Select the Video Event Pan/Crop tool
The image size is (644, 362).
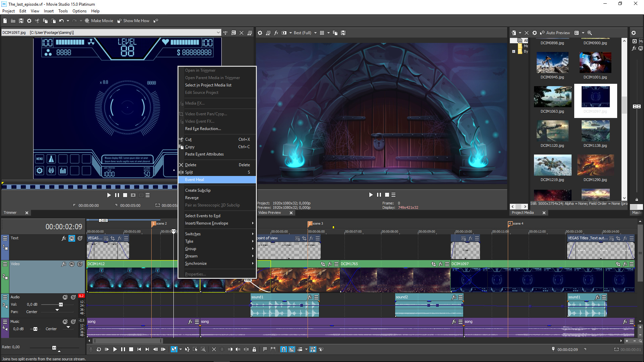pos(206,114)
